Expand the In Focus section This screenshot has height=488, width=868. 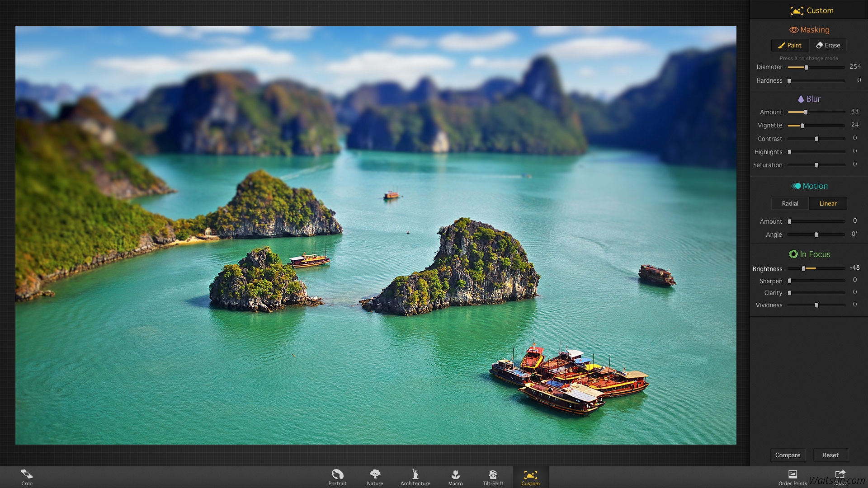[x=809, y=254]
